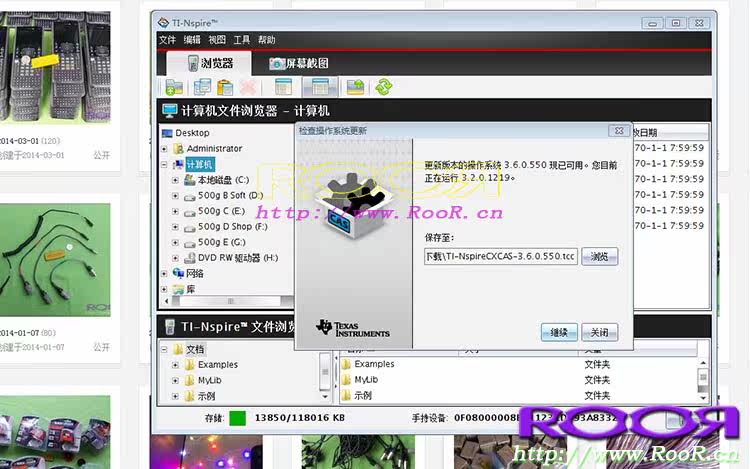The height and width of the screenshot is (469, 750).
Task: Expand the 500g D Shop (F:) node
Action: [176, 227]
